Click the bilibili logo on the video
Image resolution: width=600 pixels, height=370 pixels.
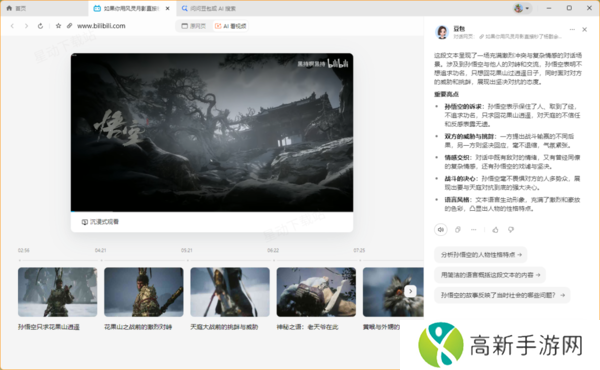338,63
